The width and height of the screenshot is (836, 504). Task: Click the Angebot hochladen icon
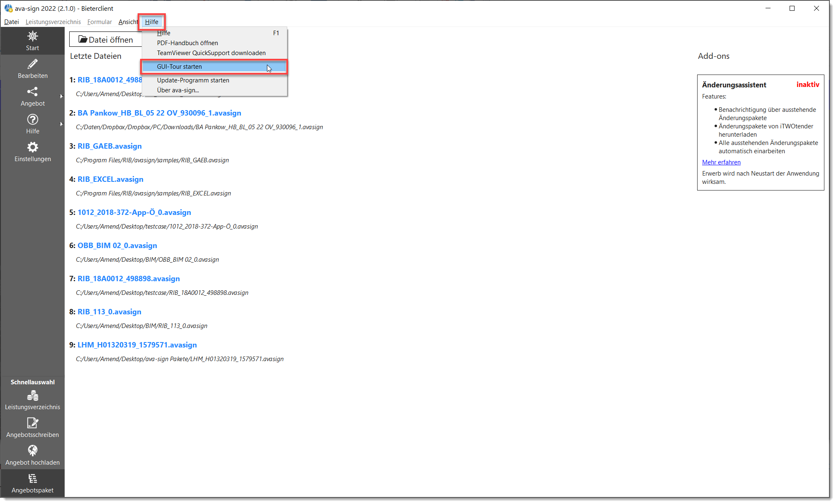tap(32, 451)
